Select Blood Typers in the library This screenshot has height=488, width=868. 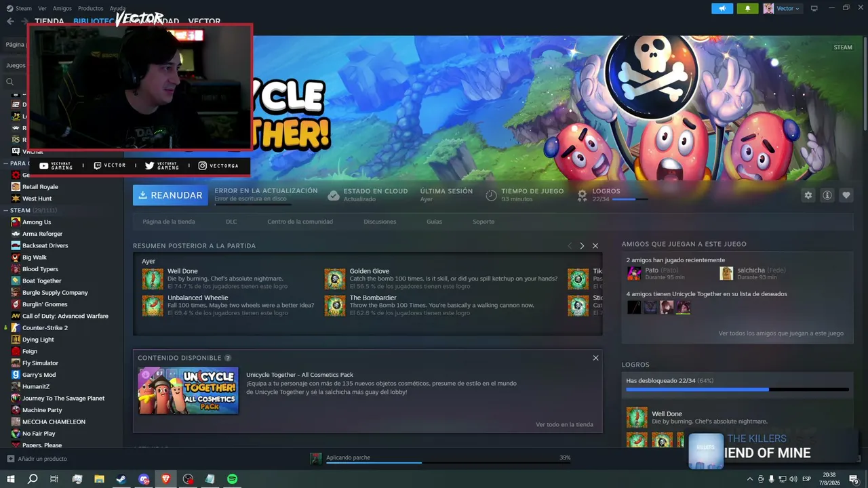point(40,269)
